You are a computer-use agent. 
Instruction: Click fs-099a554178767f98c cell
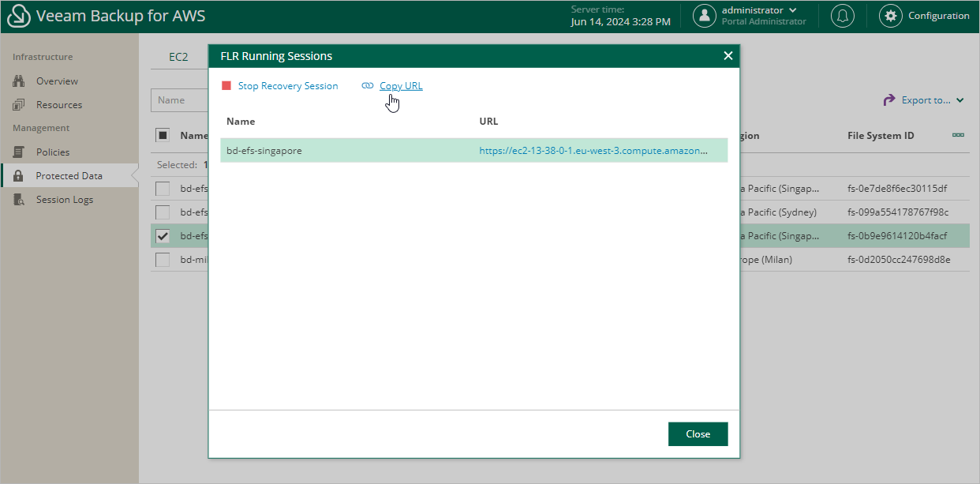point(898,212)
